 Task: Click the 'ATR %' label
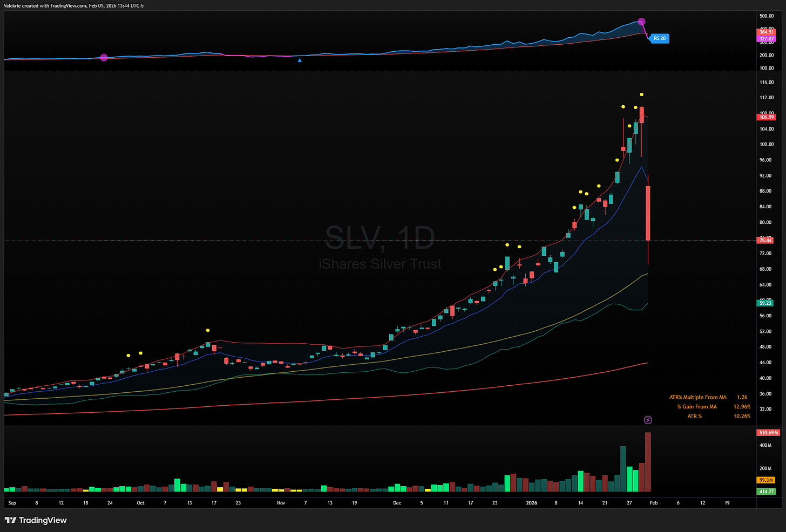click(x=695, y=416)
